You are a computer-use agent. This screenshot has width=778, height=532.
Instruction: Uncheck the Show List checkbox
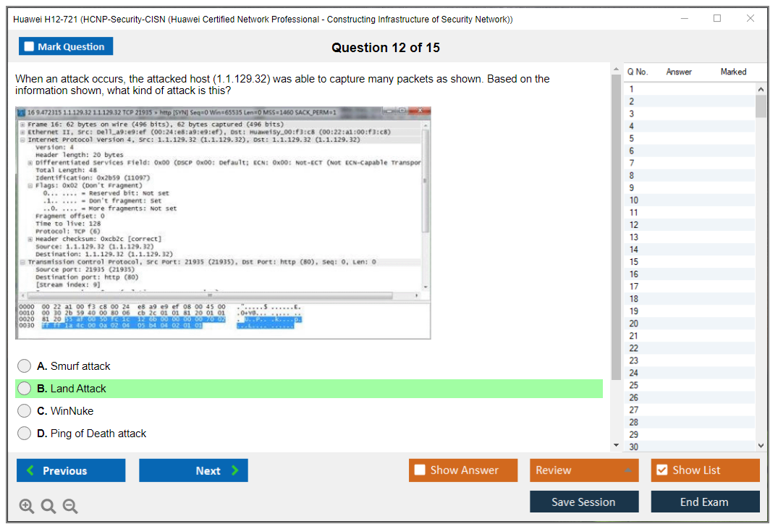pos(661,470)
